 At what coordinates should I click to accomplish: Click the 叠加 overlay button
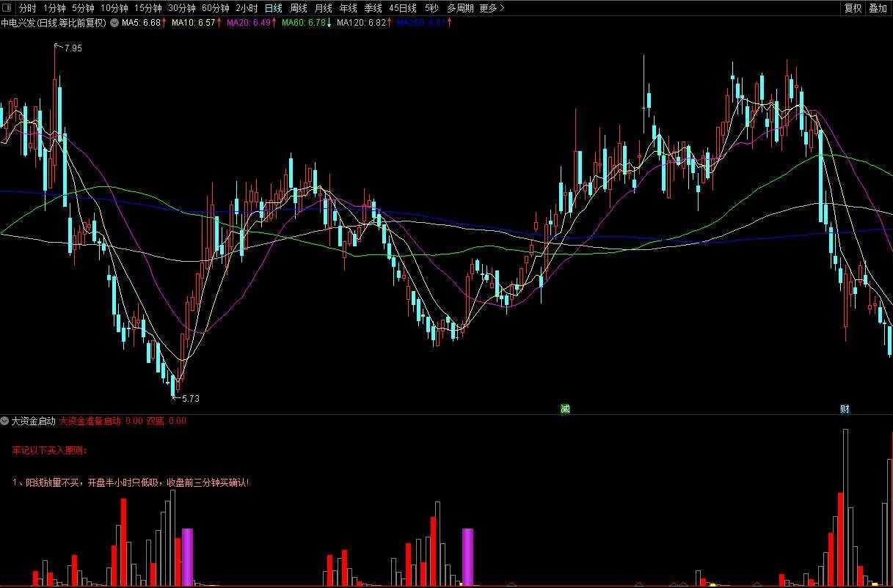[878, 9]
